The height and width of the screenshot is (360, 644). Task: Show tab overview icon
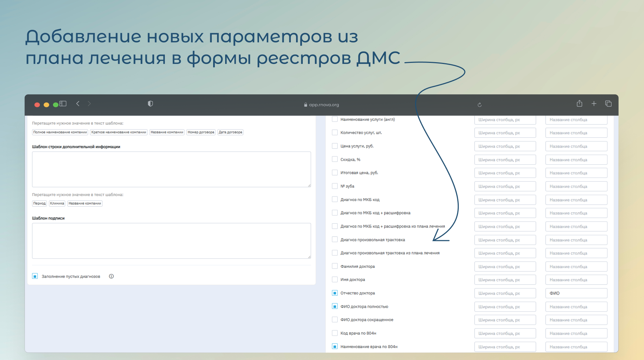point(608,104)
